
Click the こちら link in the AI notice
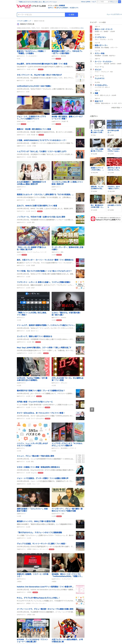(x=82, y=28)
